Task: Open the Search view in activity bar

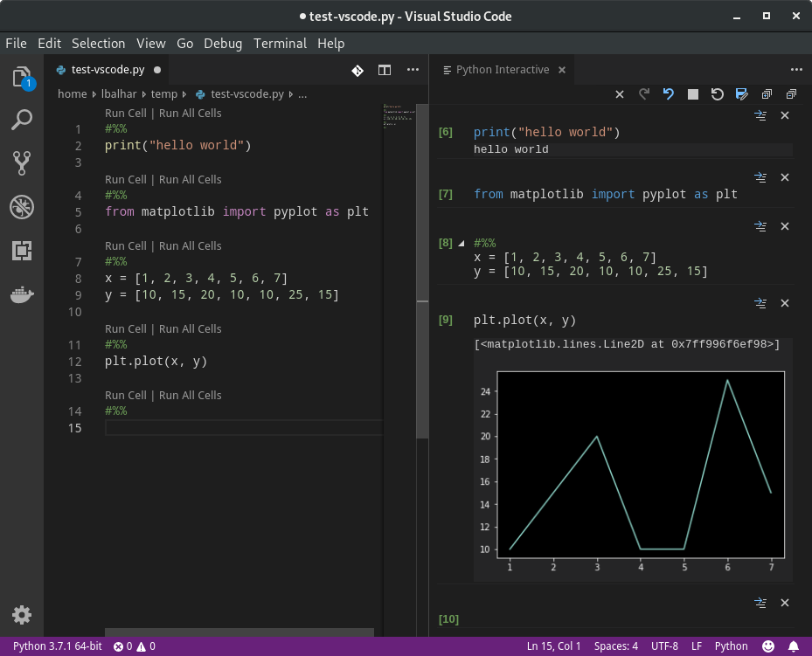Action: (x=22, y=120)
